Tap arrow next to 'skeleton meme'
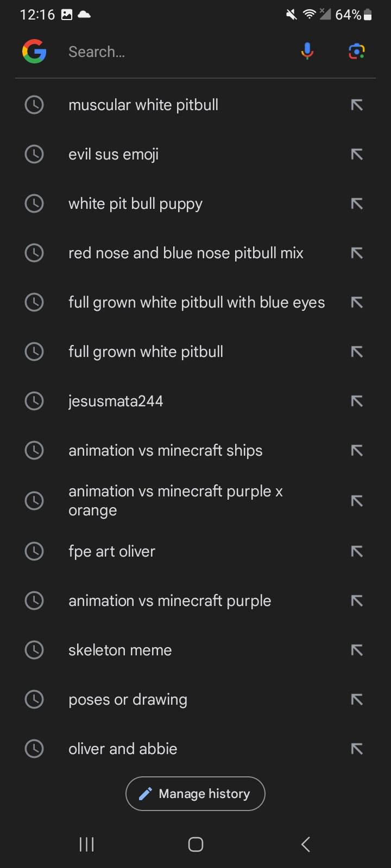 pyautogui.click(x=357, y=650)
